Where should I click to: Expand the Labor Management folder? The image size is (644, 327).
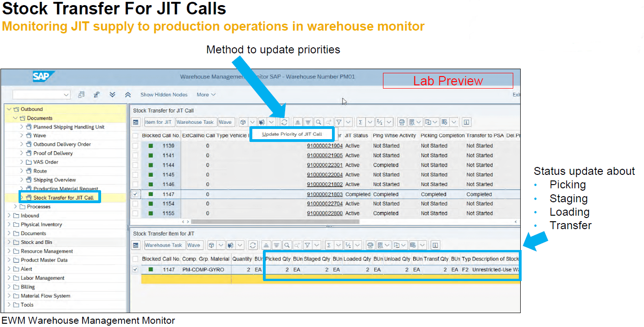coord(9,278)
